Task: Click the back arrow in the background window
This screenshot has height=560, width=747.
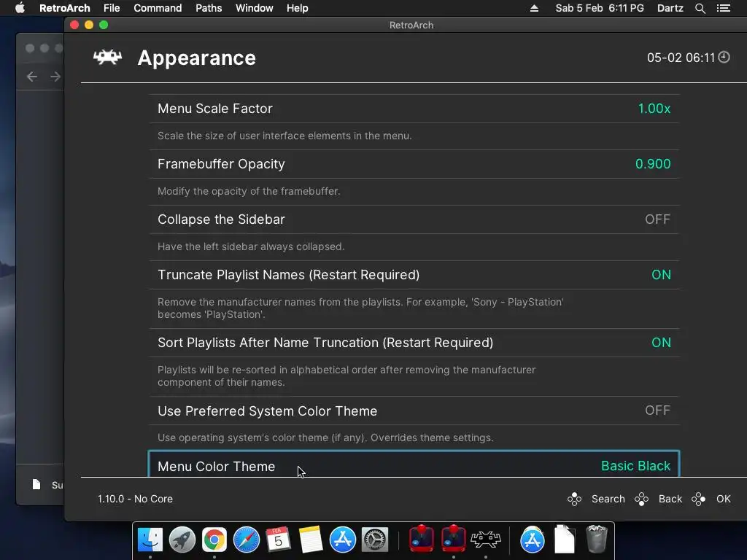Action: click(x=32, y=77)
